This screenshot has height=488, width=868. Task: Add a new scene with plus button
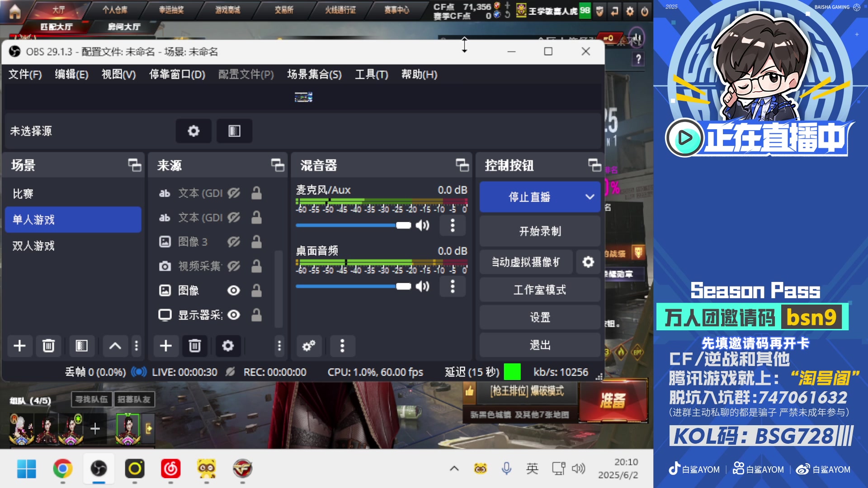[x=19, y=346]
